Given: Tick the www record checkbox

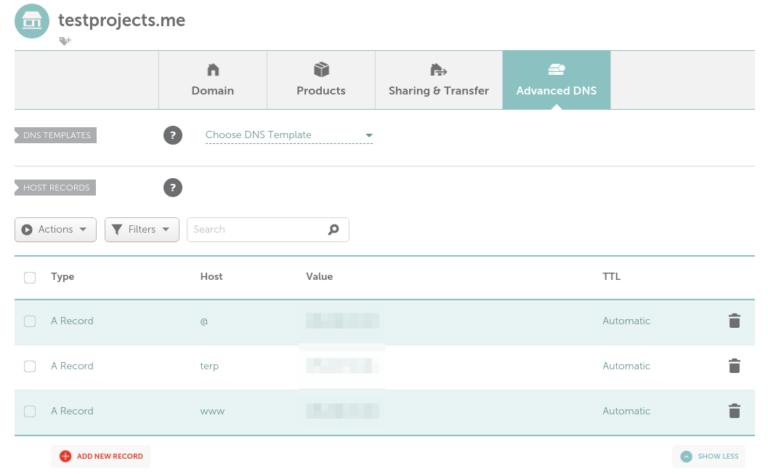Looking at the screenshot, I should pos(30,411).
